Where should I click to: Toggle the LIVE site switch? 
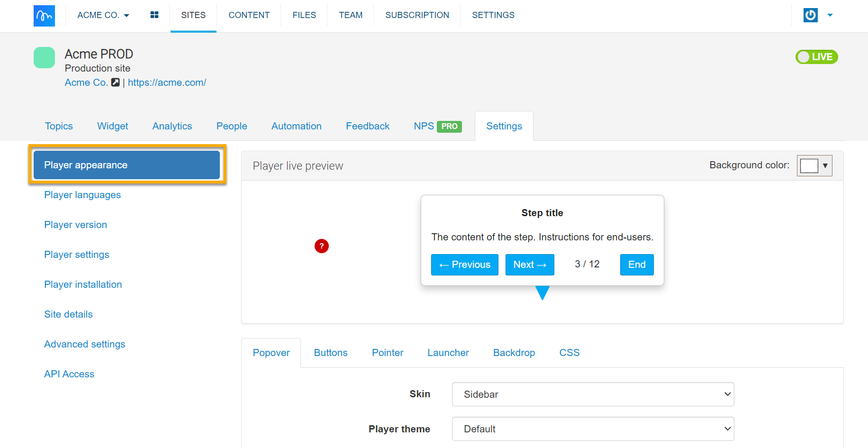pyautogui.click(x=816, y=57)
